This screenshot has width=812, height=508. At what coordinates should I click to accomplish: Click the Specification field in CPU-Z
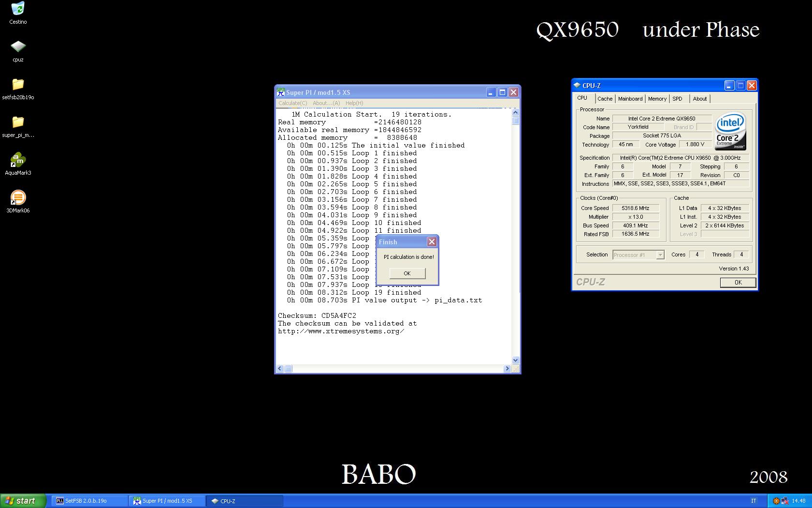pos(681,158)
